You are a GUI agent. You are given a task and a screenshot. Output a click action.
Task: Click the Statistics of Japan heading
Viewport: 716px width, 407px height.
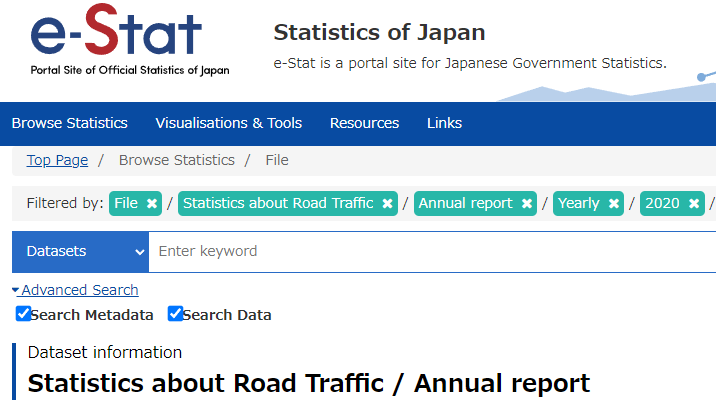(x=379, y=32)
